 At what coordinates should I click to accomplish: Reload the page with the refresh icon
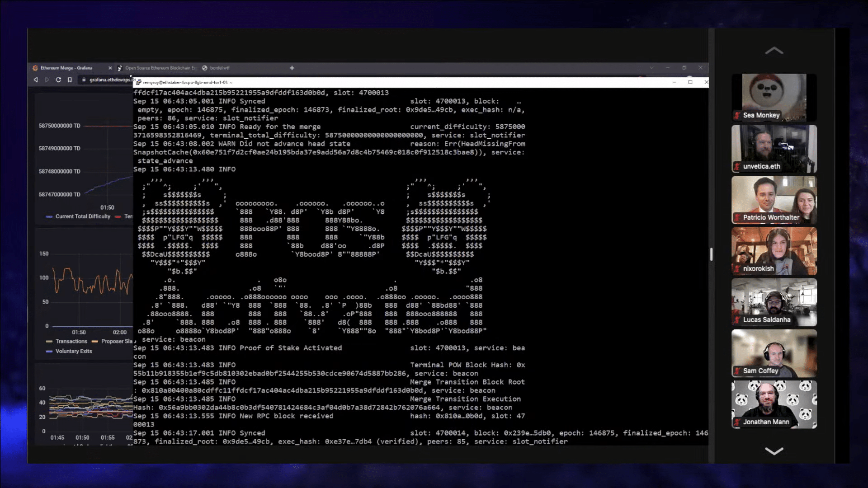coord(58,80)
